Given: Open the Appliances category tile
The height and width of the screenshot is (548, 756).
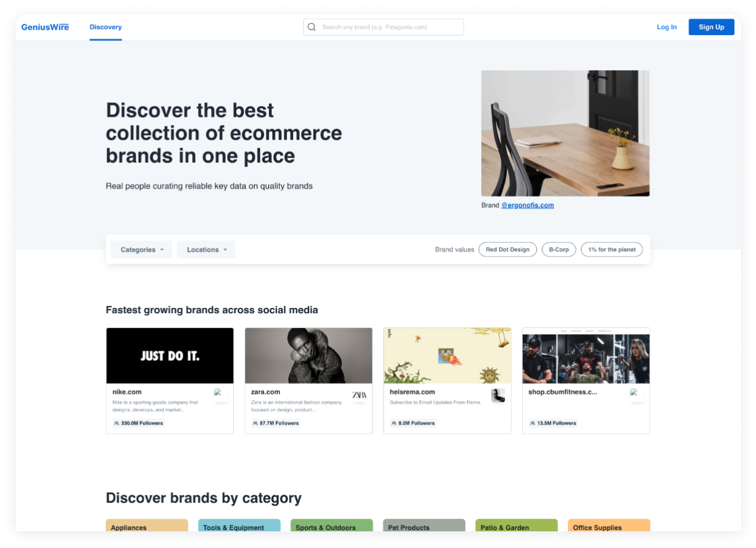Looking at the screenshot, I should coord(147,525).
